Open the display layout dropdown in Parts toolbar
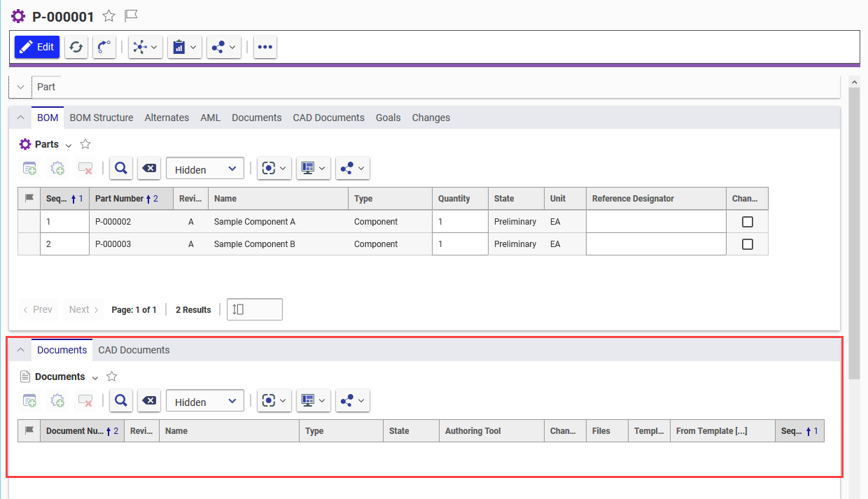This screenshot has width=868, height=499. tap(314, 168)
